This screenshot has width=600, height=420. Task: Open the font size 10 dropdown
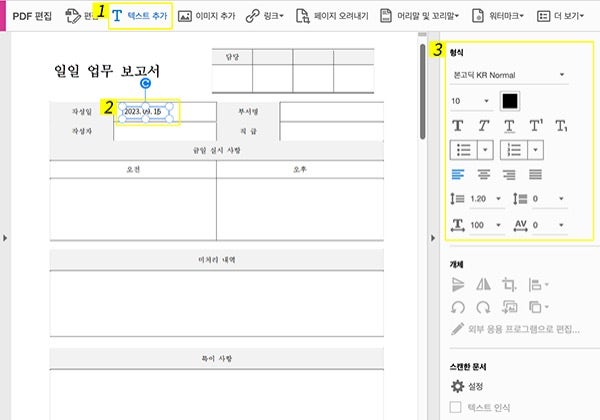[x=470, y=101]
